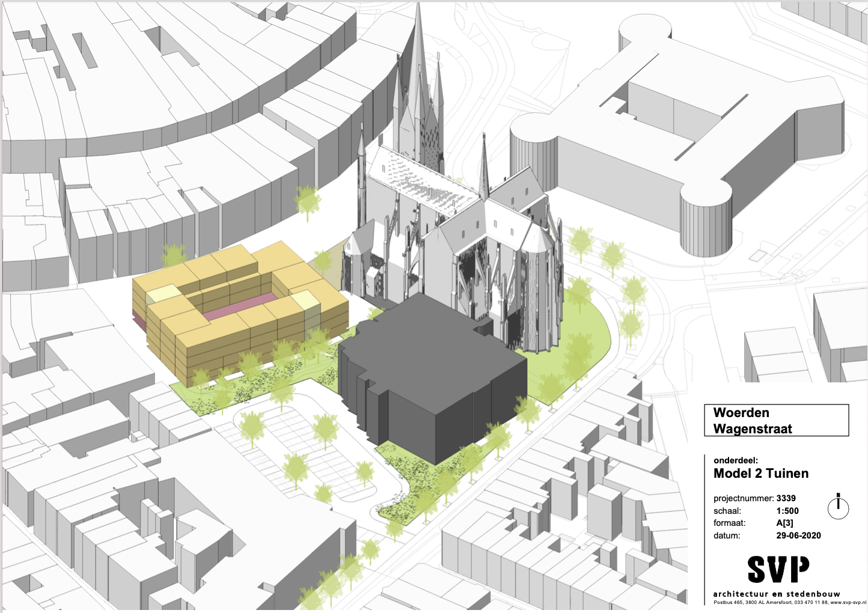This screenshot has height=613, width=868.
Task: Click the 'projectnummer:' label
Action: [x=744, y=498]
